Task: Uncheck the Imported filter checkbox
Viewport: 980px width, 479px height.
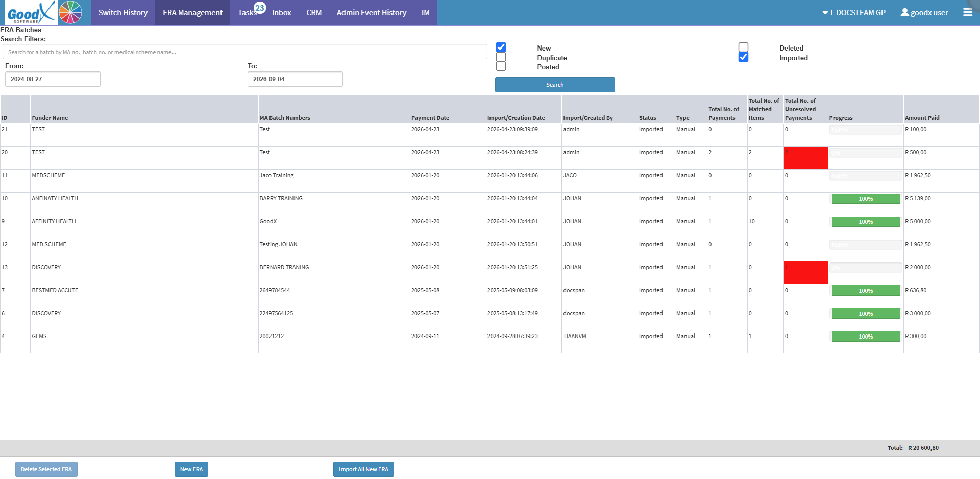Action: point(744,57)
